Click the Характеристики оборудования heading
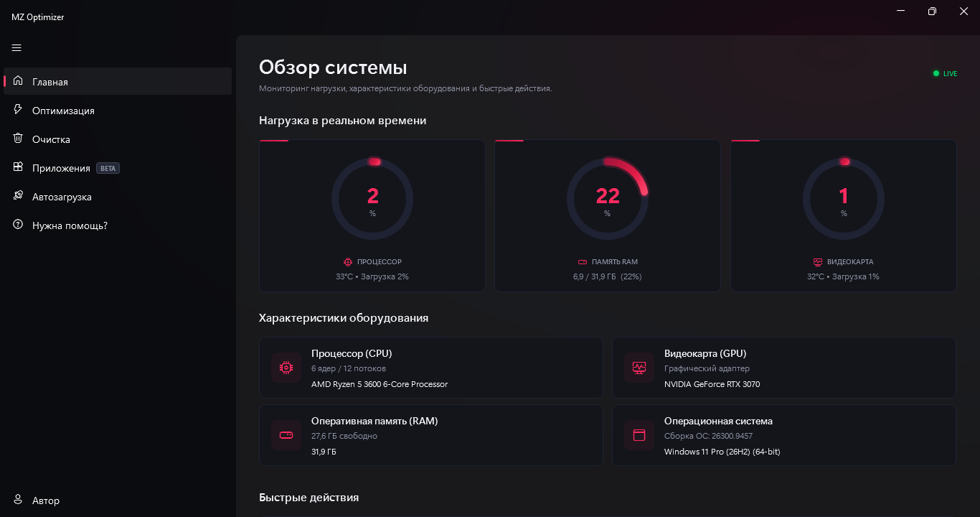This screenshot has width=980, height=517. [x=344, y=317]
